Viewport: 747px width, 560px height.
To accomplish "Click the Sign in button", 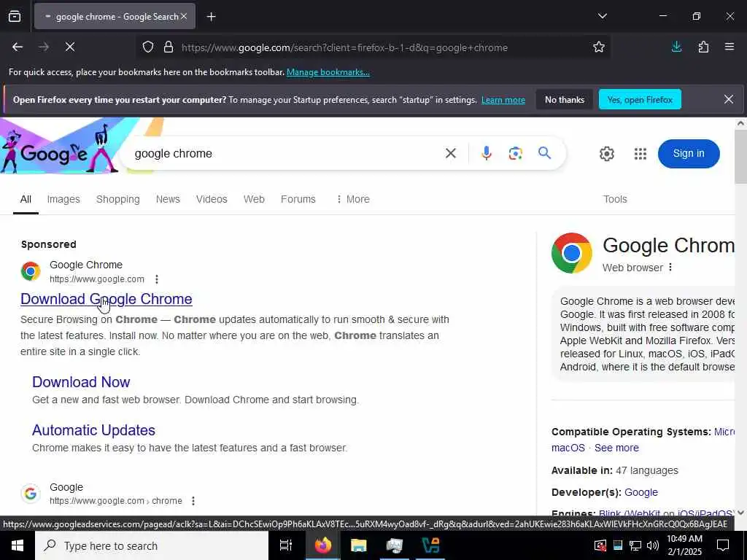I will coord(689,153).
